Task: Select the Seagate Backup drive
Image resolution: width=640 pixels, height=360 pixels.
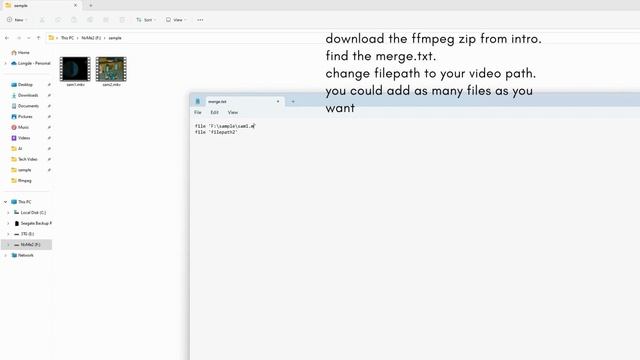Action: (x=33, y=223)
